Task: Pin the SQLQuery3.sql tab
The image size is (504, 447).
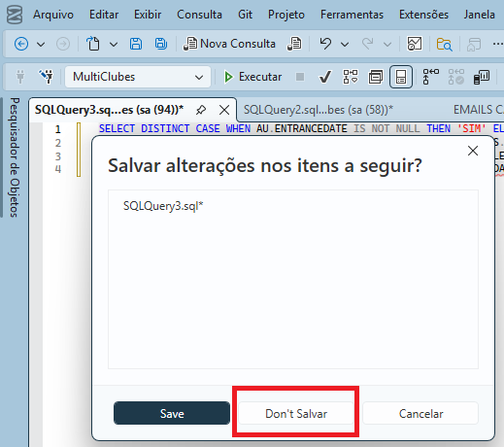Action: 201,110
